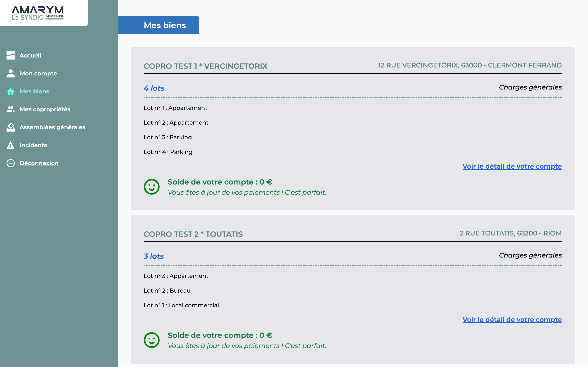This screenshot has height=367, width=588.
Task: Select the Mes biens house icon
Action: [10, 91]
